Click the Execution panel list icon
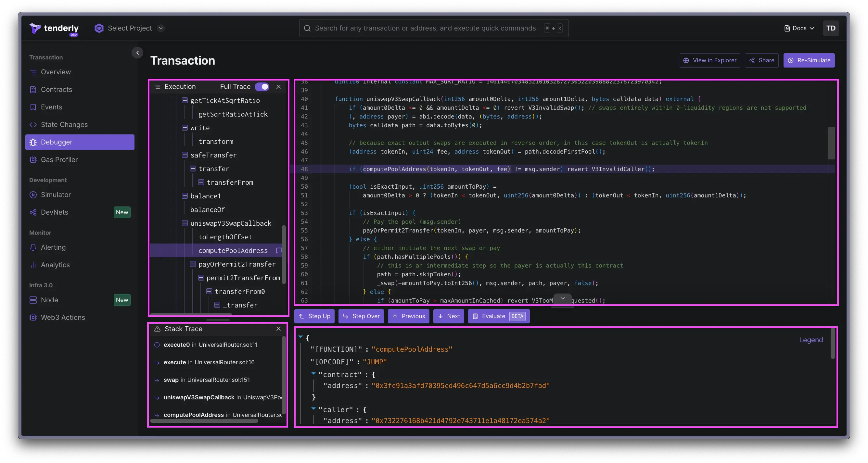868x463 pixels. 157,87
